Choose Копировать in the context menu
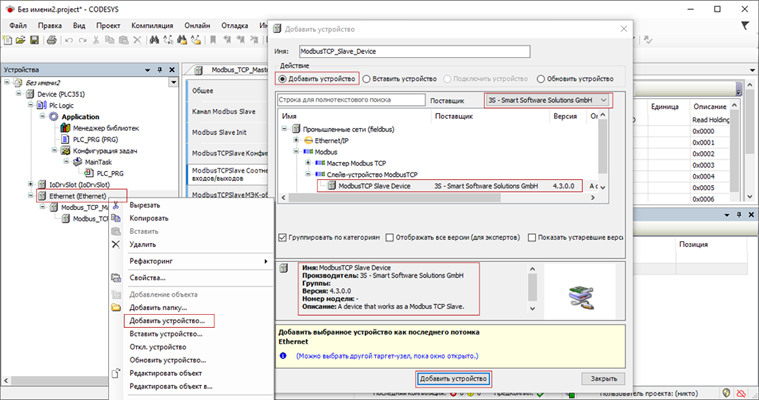 [x=149, y=218]
